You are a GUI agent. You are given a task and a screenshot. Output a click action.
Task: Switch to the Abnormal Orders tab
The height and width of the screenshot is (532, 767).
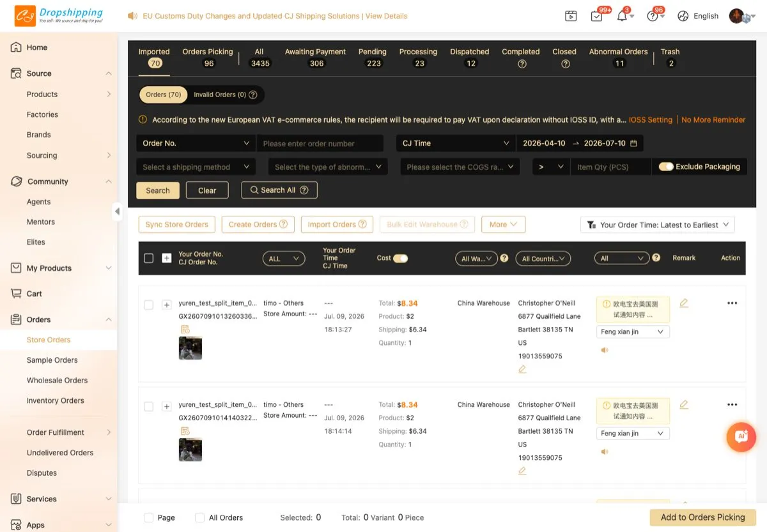coord(619,57)
